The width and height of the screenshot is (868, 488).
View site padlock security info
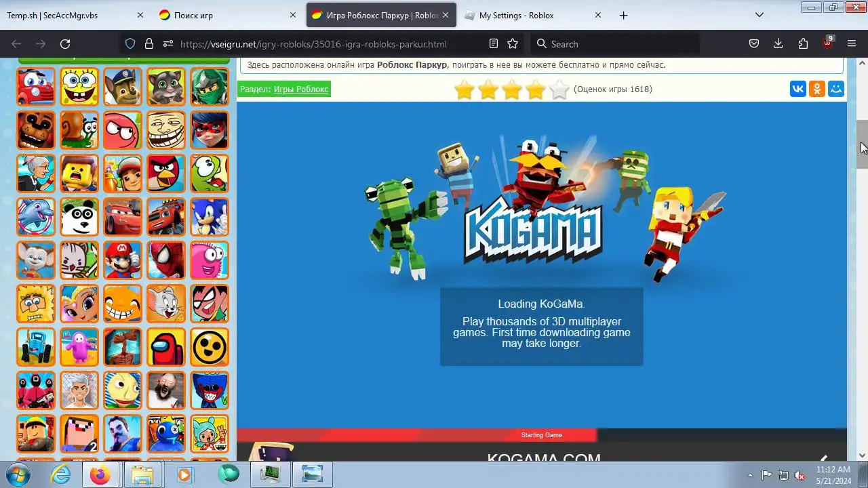[149, 44]
